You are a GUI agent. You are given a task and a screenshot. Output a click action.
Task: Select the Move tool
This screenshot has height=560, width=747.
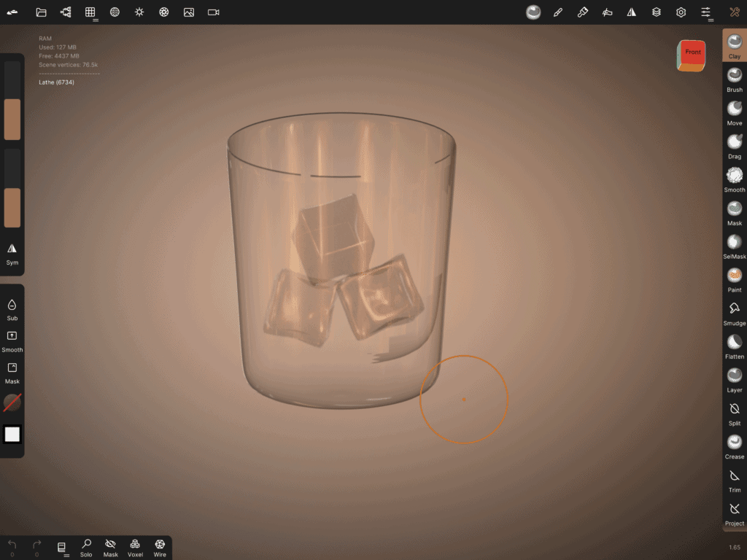(735, 112)
